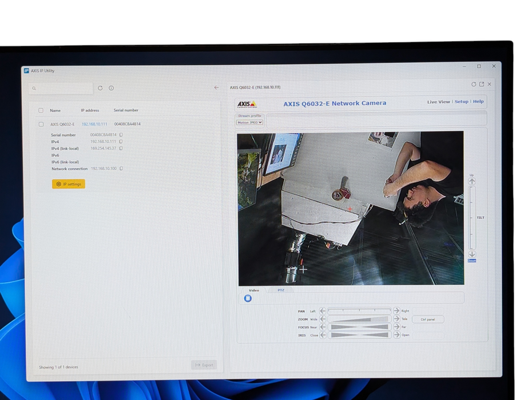532x400 pixels.
Task: Switch to the PTZ tab
Action: click(281, 290)
